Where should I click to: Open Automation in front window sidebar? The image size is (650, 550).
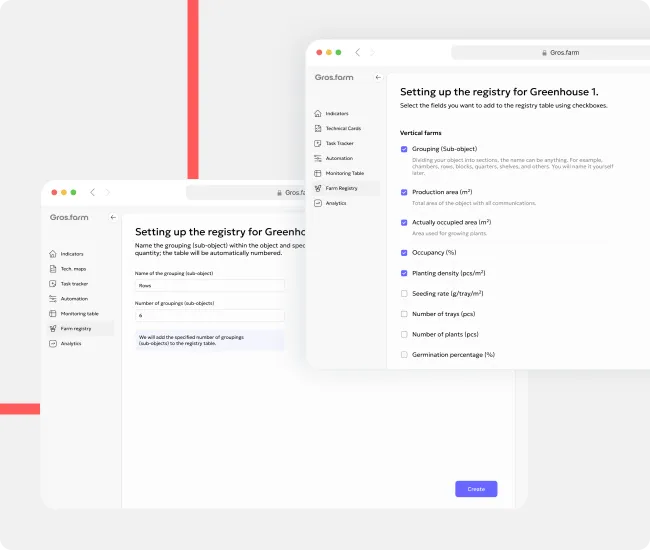pyautogui.click(x=339, y=158)
